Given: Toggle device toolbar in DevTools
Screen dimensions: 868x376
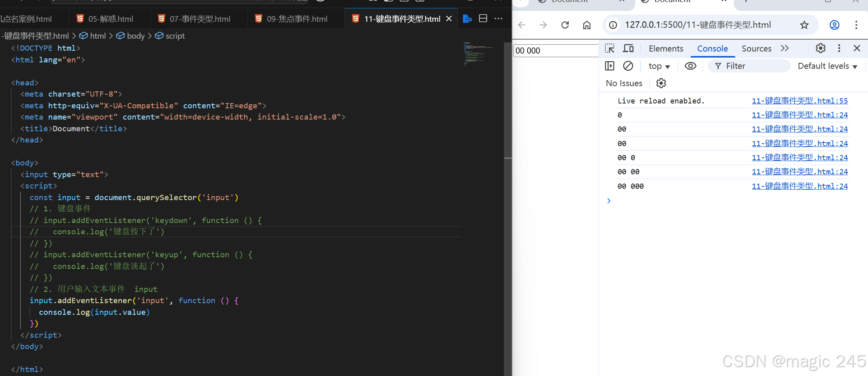Looking at the screenshot, I should point(628,49).
